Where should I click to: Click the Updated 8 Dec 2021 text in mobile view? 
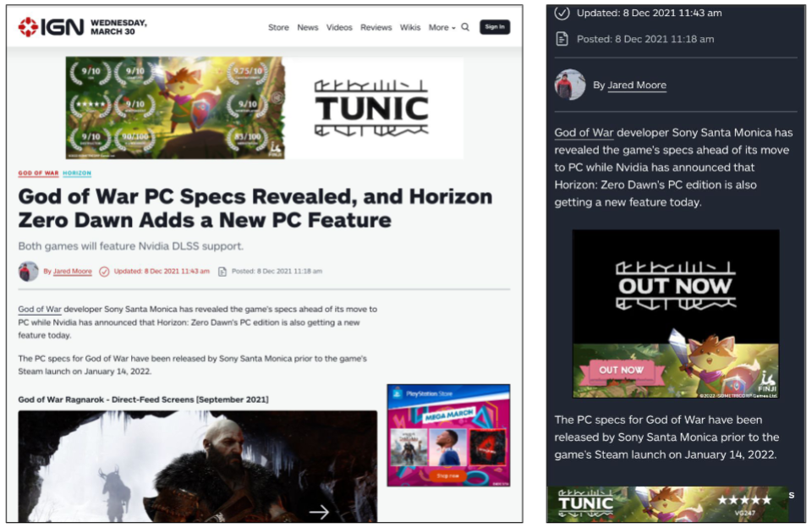(649, 13)
